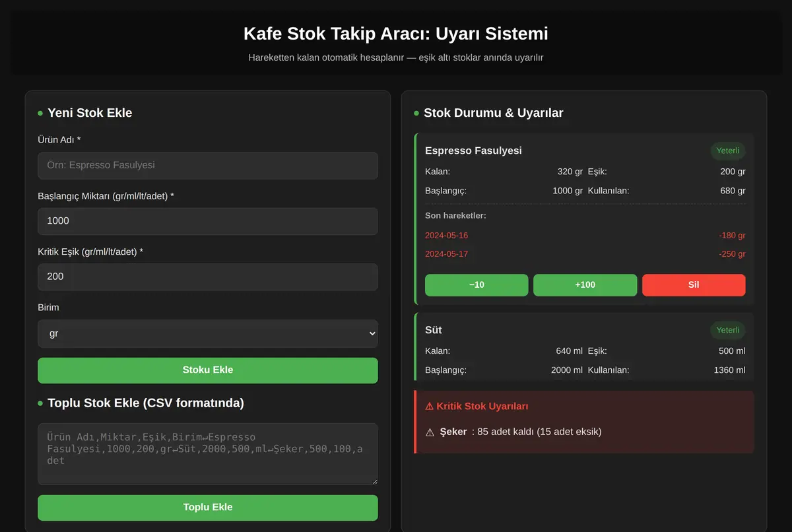792x532 pixels.
Task: Click the Son hareketler label
Action: pos(455,216)
